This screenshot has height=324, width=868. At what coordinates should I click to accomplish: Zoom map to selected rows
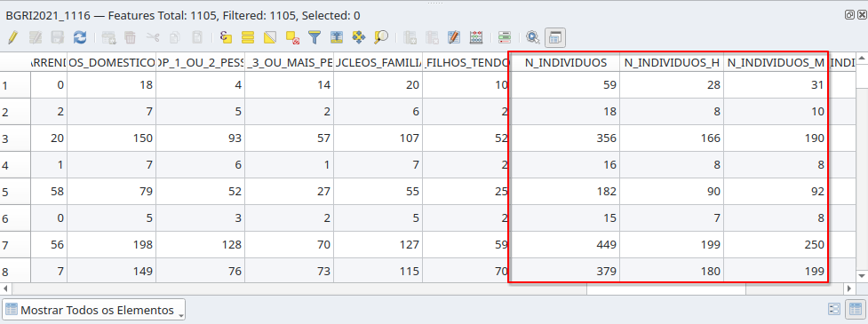click(381, 37)
